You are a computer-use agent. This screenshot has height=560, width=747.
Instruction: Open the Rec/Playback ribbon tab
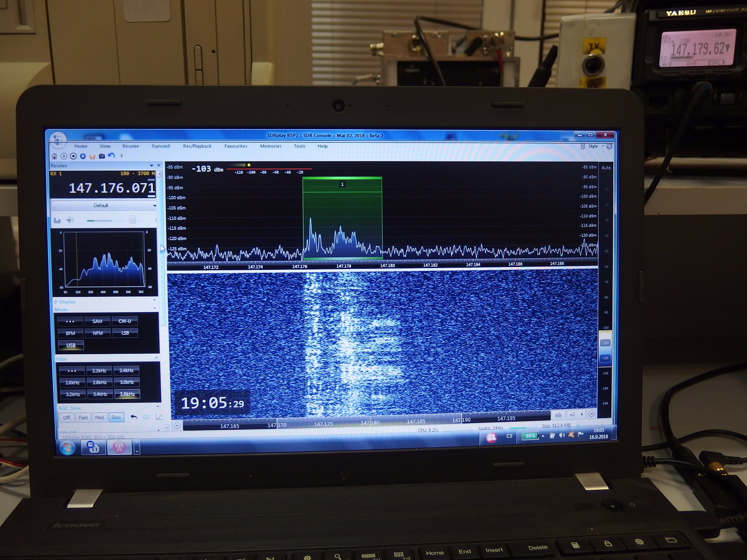[x=197, y=146]
